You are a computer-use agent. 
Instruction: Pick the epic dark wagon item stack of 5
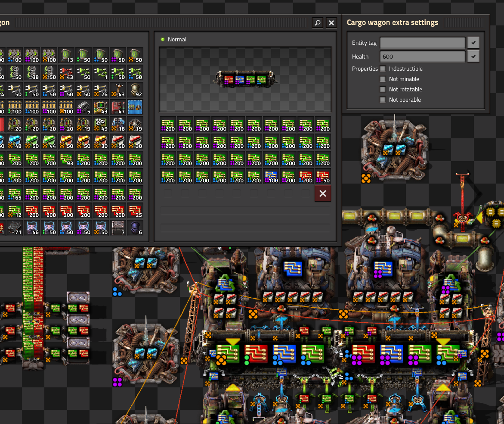[x=83, y=107]
